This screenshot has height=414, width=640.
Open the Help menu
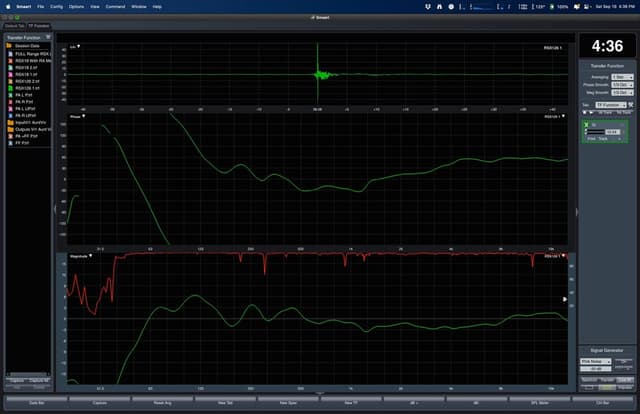tap(157, 7)
